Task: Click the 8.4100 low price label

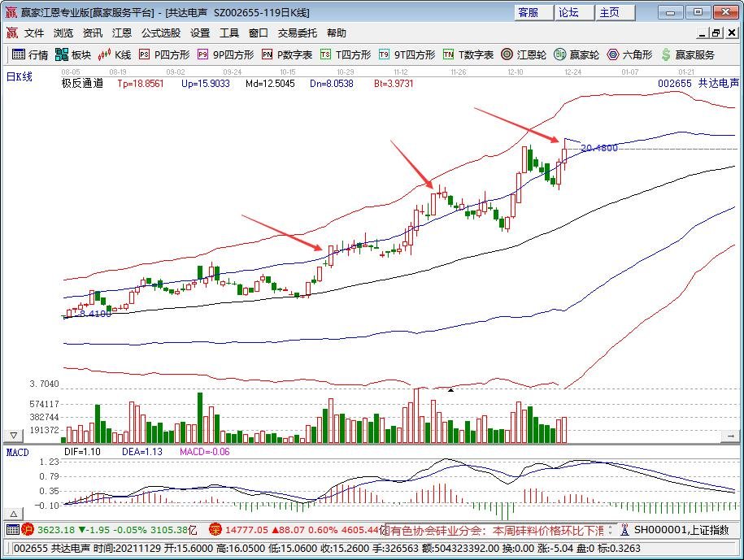Action: pos(95,314)
